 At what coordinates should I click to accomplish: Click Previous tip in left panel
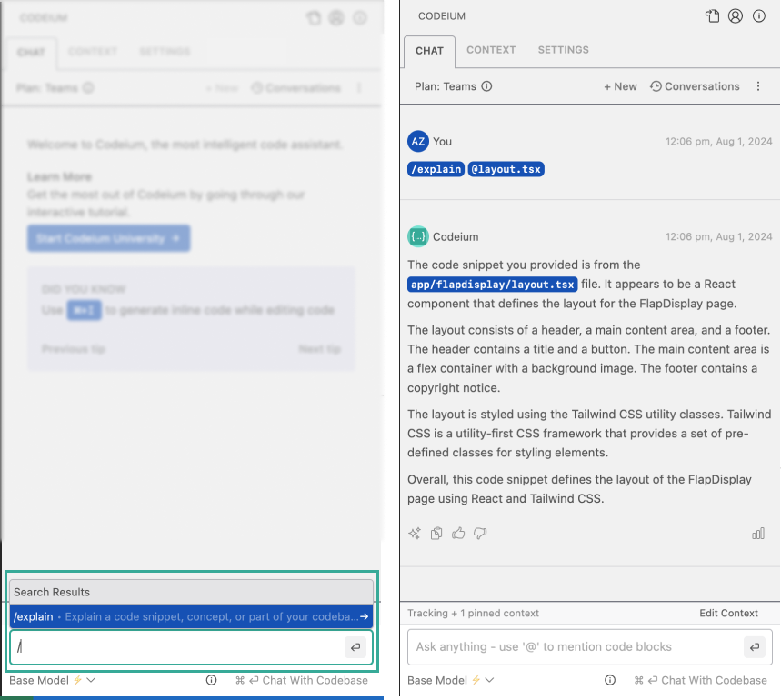(x=74, y=349)
